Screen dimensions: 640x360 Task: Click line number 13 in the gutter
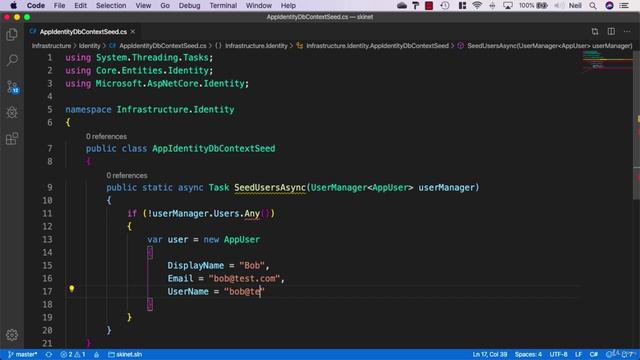[47, 240]
